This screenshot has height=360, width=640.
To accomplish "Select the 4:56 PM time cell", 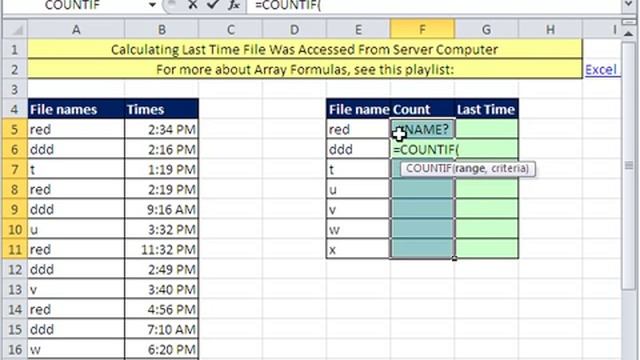I will tap(162, 309).
